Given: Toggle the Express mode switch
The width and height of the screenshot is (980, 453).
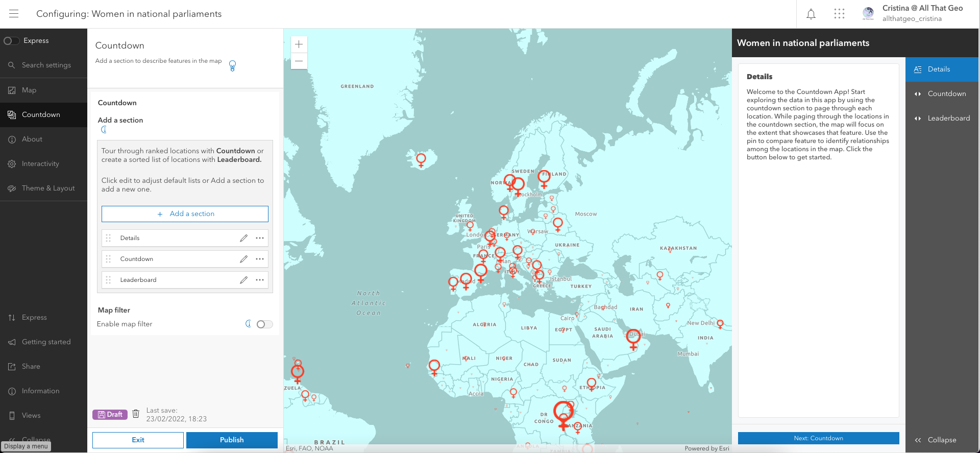Looking at the screenshot, I should click(11, 41).
